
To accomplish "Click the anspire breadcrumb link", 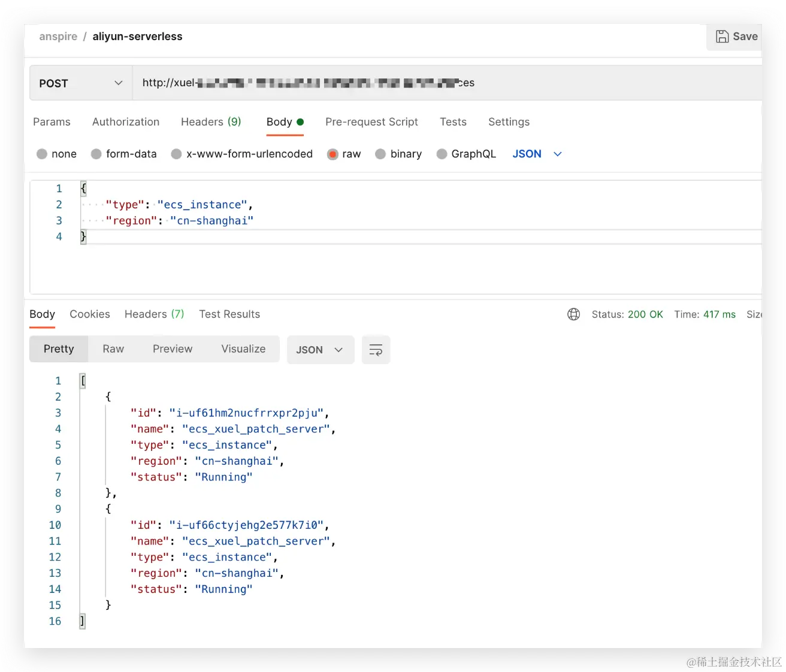I will (58, 37).
